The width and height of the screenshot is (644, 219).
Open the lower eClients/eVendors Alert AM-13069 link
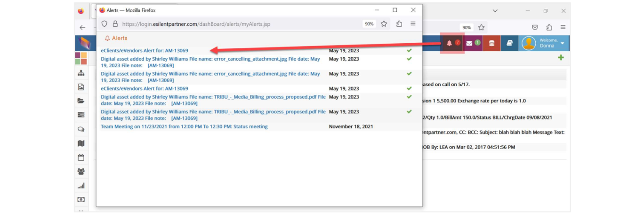point(145,88)
